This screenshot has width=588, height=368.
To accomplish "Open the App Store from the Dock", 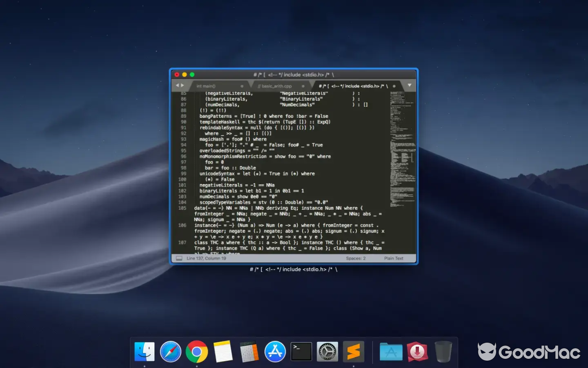I will point(275,351).
